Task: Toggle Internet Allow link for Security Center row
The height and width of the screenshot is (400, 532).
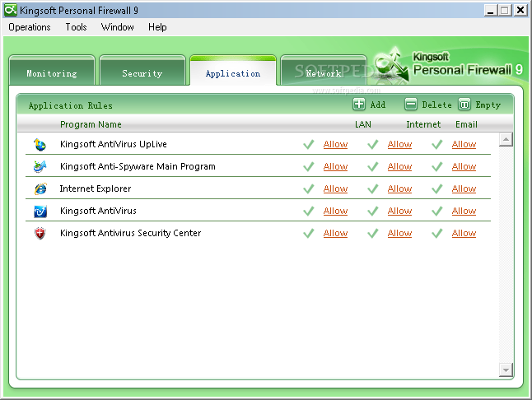Action: point(399,233)
